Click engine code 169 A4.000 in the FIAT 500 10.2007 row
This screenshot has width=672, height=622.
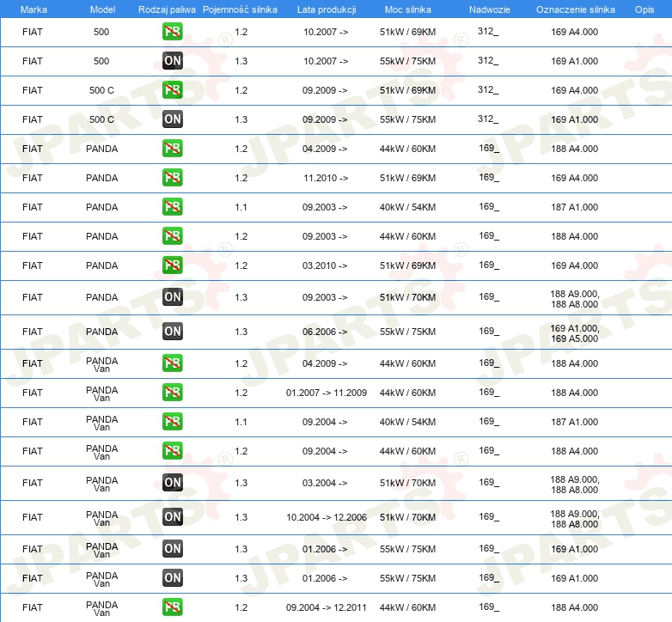[575, 32]
